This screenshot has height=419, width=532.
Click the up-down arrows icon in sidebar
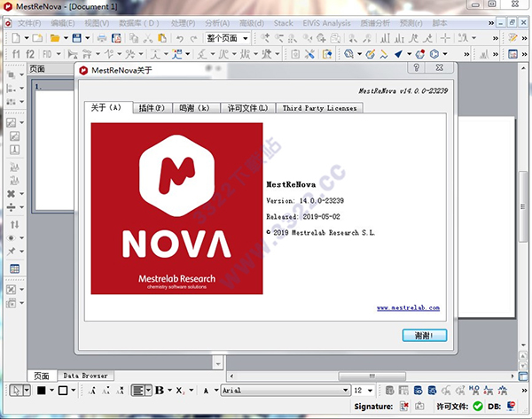coord(14,224)
